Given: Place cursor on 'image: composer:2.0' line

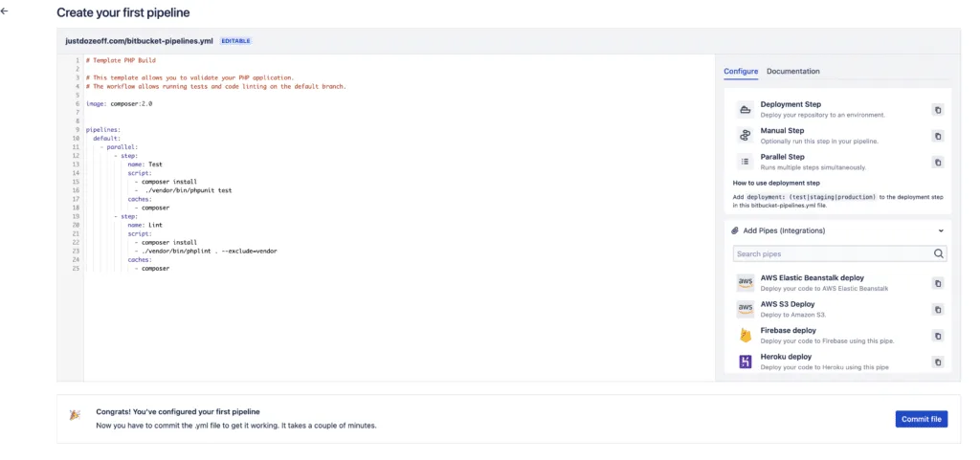Looking at the screenshot, I should coord(119,103).
